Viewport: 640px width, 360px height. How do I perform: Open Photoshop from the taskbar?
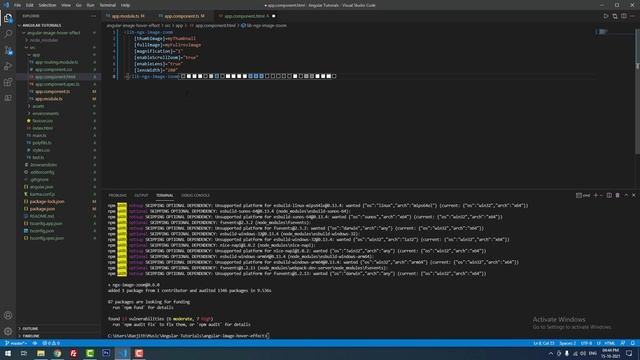(x=106, y=353)
